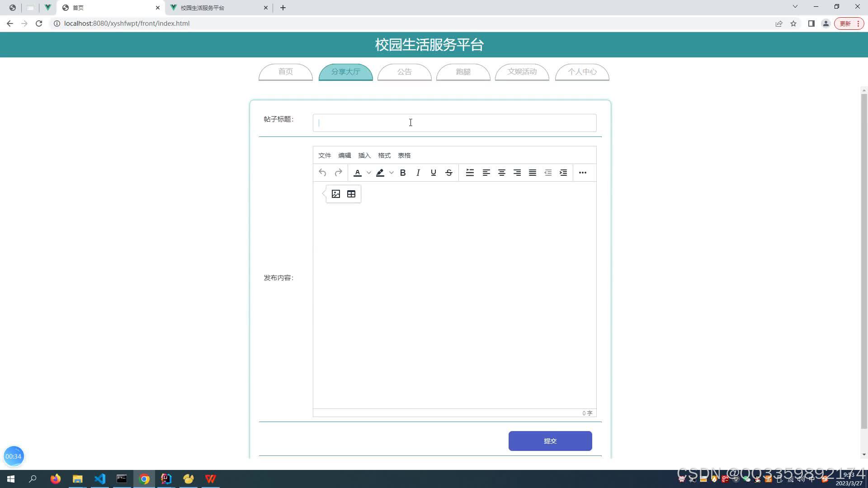
Task: Open the tab search dropdown chevron
Action: pyautogui.click(x=795, y=7)
